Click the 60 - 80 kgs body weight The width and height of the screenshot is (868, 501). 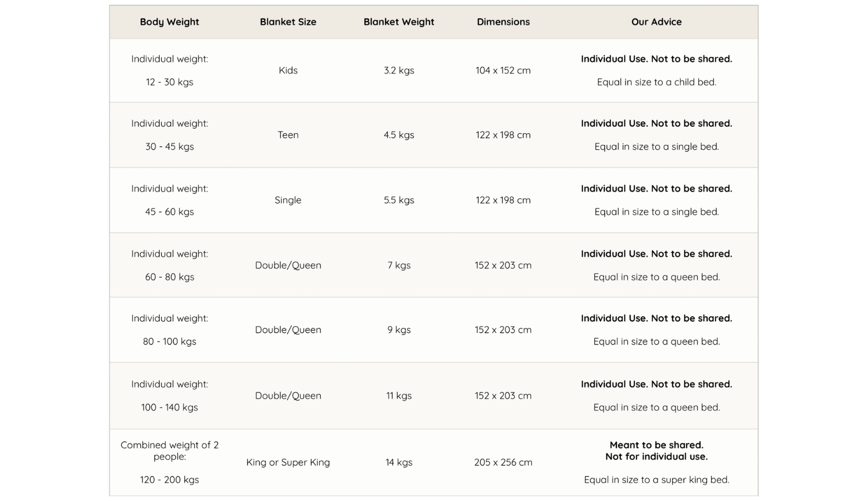[169, 277]
